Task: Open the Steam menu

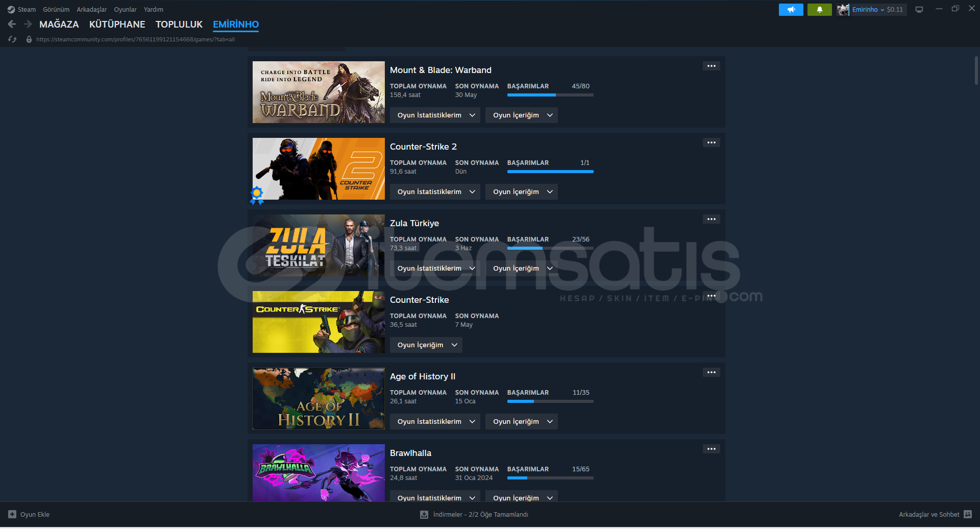Action: pos(27,10)
